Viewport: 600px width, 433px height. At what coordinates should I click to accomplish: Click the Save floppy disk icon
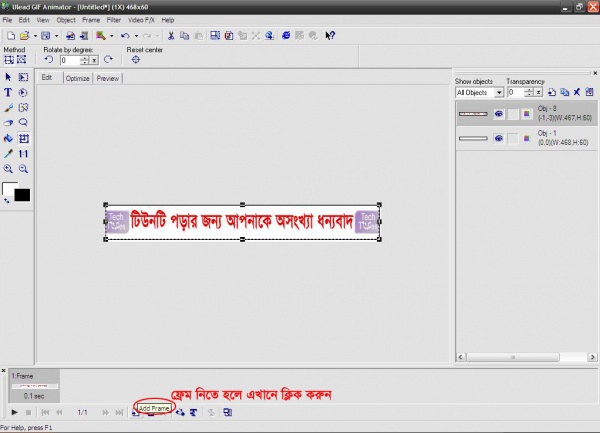click(x=46, y=36)
